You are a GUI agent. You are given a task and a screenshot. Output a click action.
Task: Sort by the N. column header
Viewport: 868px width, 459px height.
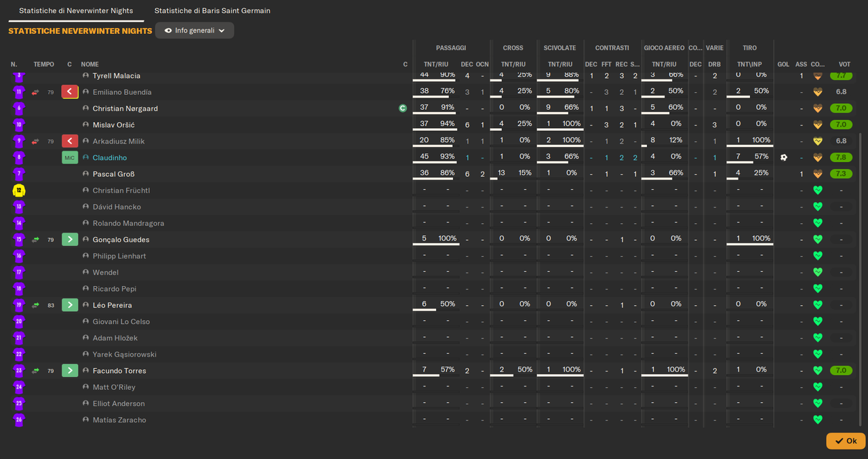(x=14, y=64)
